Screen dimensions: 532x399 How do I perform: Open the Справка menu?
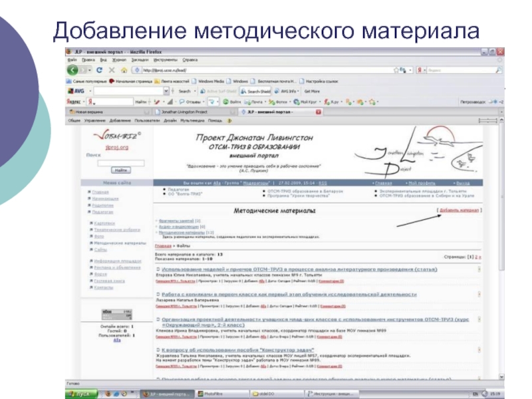tap(190, 60)
